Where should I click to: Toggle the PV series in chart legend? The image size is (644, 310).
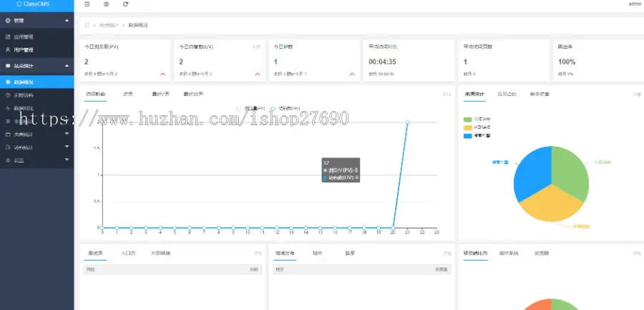[248, 109]
